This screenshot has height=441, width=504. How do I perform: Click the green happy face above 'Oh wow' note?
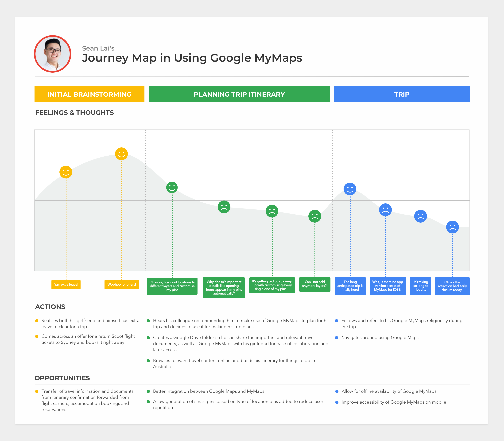point(172,188)
